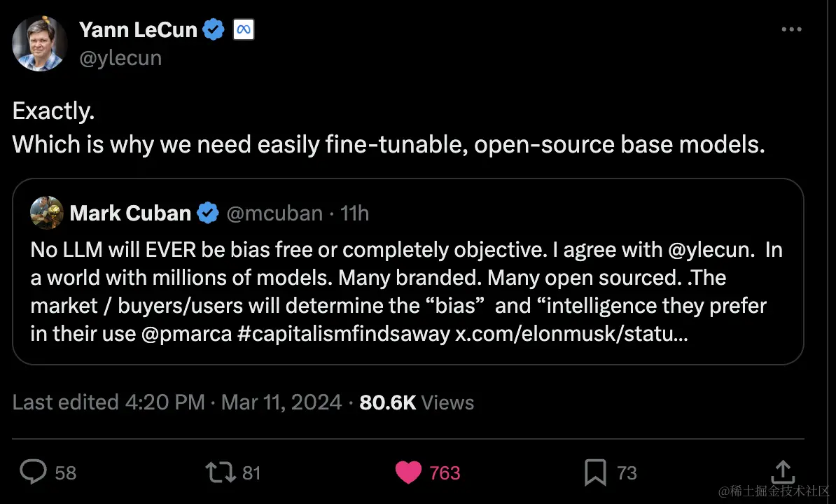
Task: Toggle the bookmark icon on tweet
Action: pyautogui.click(x=595, y=472)
